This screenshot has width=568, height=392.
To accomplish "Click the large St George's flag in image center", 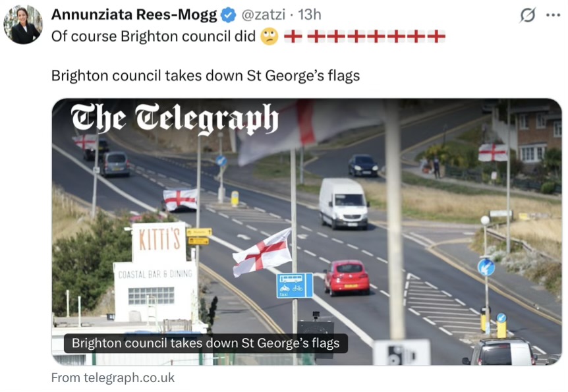I will point(262,253).
